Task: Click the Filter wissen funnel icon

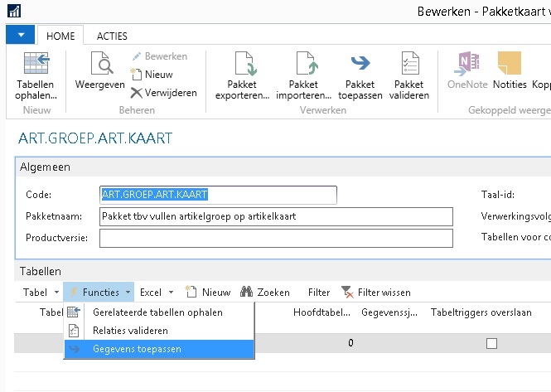Action: pos(347,292)
